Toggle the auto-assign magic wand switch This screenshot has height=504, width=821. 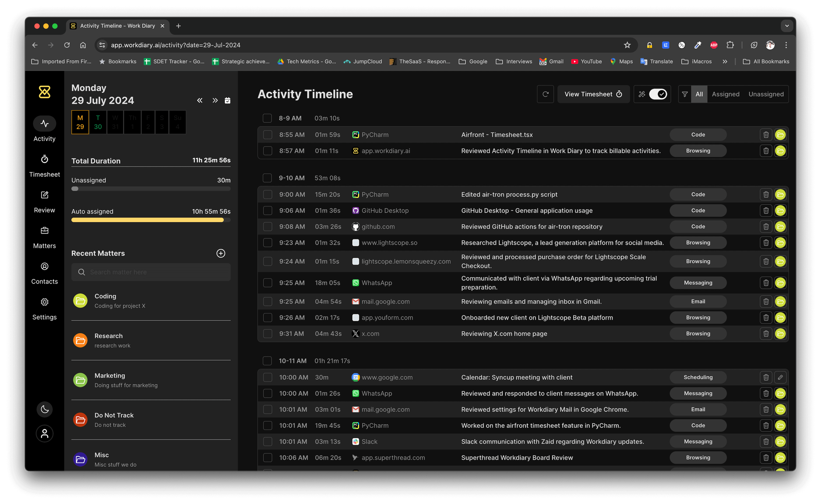(658, 94)
